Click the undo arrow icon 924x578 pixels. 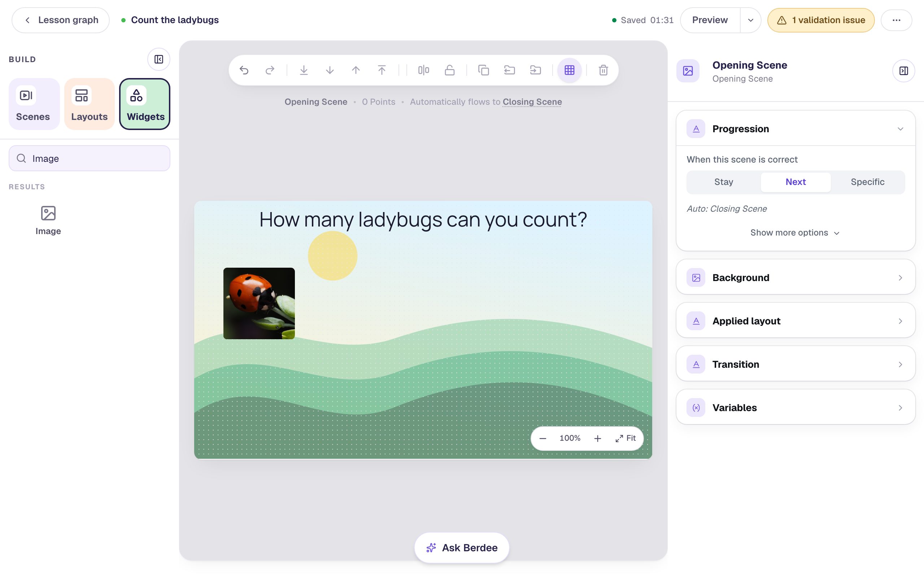[x=244, y=70]
